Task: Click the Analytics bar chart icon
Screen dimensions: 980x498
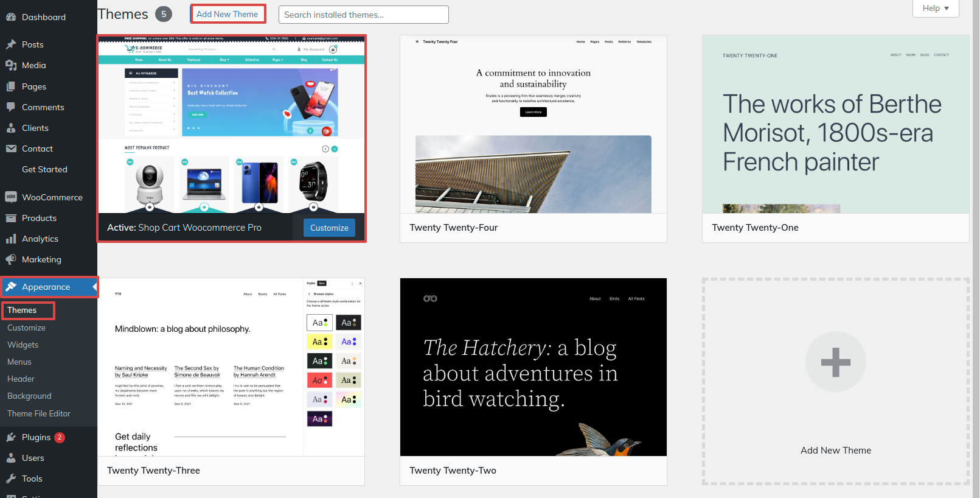Action: click(11, 239)
